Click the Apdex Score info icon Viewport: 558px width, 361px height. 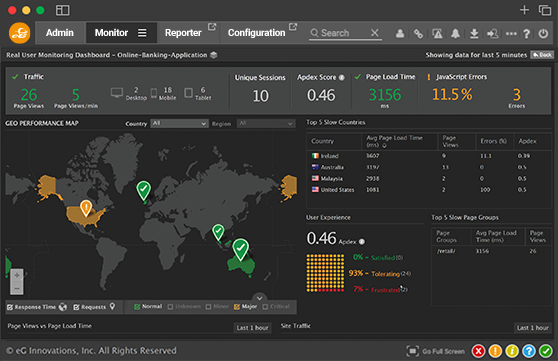(x=342, y=78)
